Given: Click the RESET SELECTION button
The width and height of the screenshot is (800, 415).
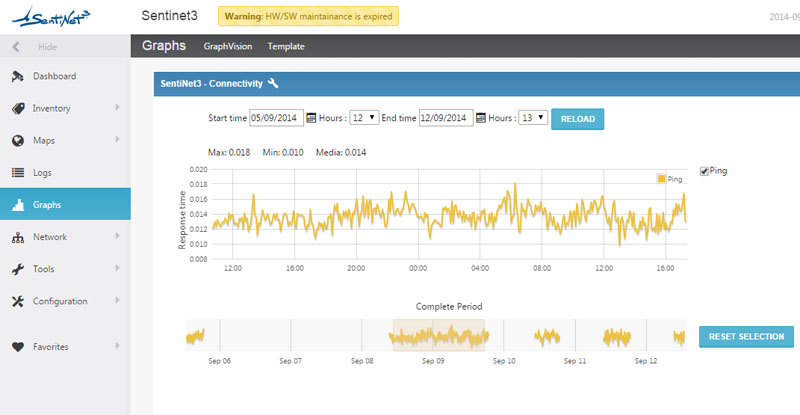Looking at the screenshot, I should pos(746,337).
